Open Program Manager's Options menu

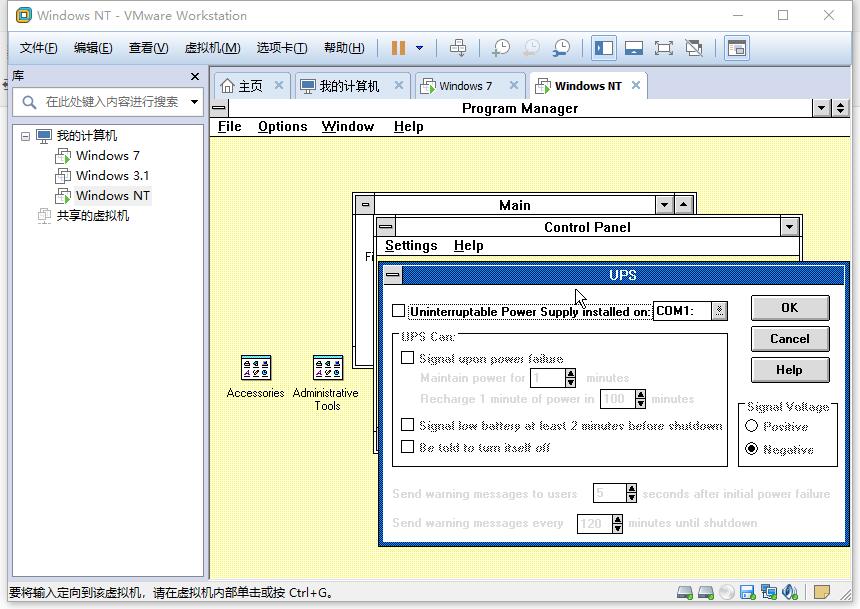pyautogui.click(x=282, y=127)
